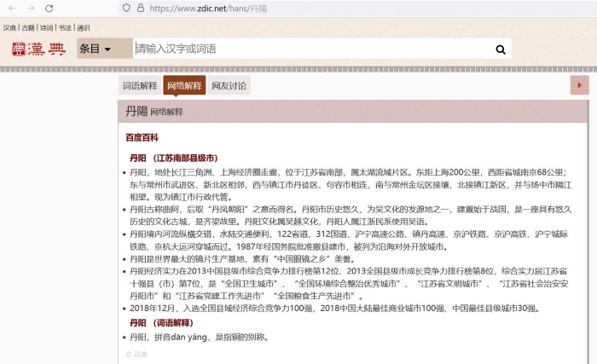Click the padlock site security icon
The width and height of the screenshot is (597, 364).
coord(141,8)
